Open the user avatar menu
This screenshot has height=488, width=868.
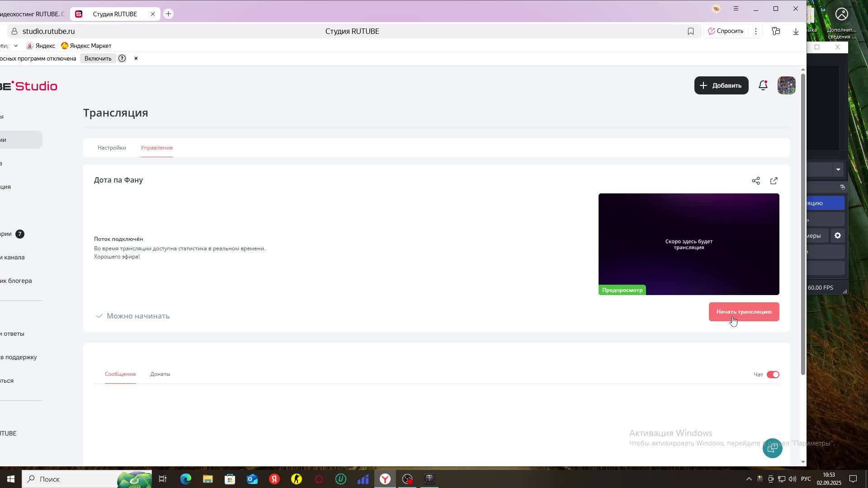pos(787,85)
